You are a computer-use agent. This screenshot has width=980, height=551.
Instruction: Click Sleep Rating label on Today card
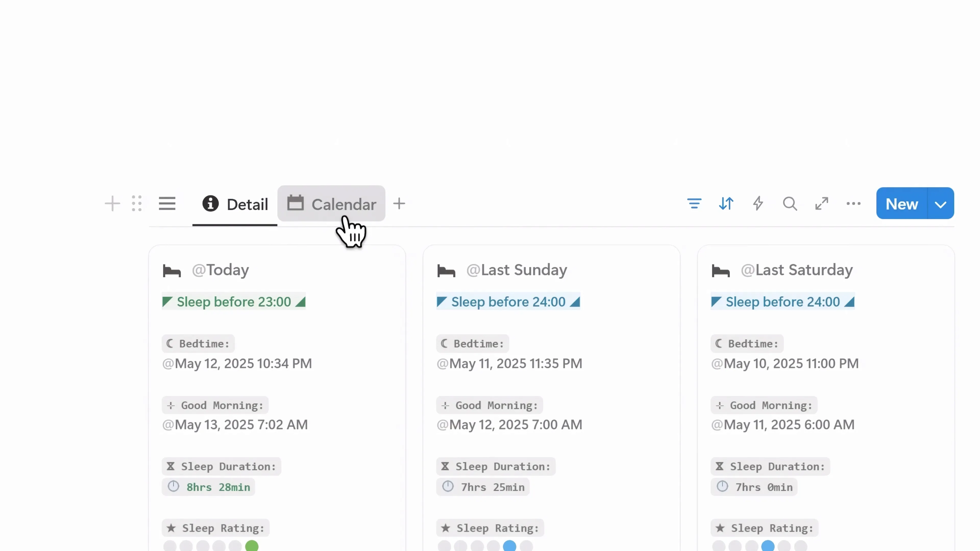(x=216, y=528)
